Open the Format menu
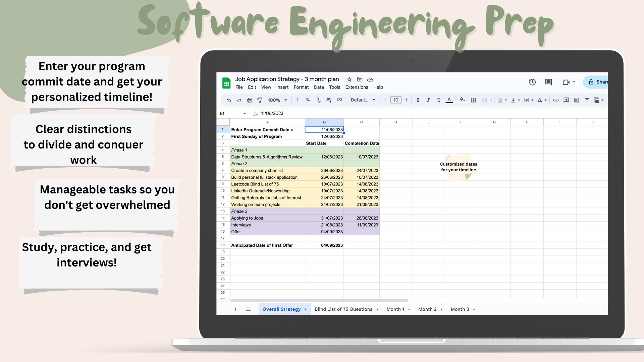Viewport: 644px width, 362px height. 301,87
